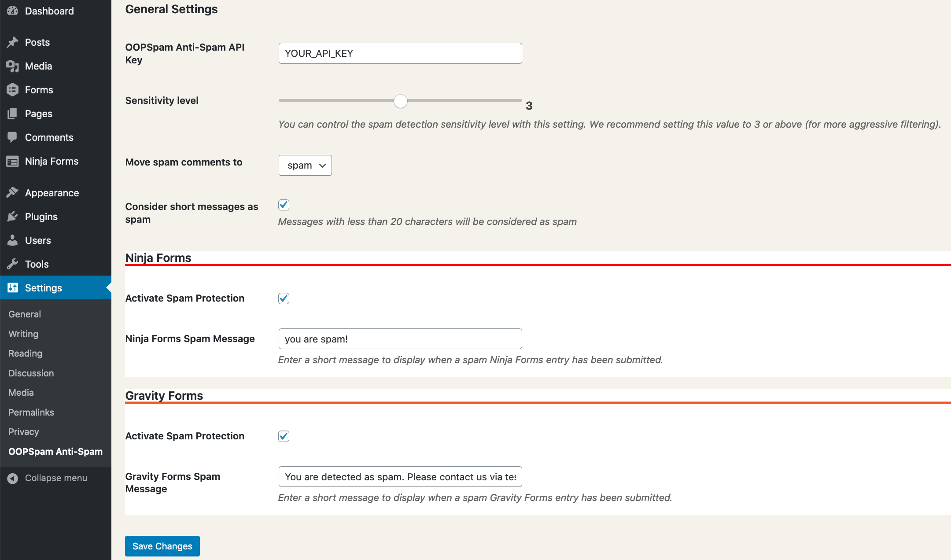Viewport: 951px width, 560px height.
Task: Click the Appearance icon in sidebar
Action: pos(13,193)
